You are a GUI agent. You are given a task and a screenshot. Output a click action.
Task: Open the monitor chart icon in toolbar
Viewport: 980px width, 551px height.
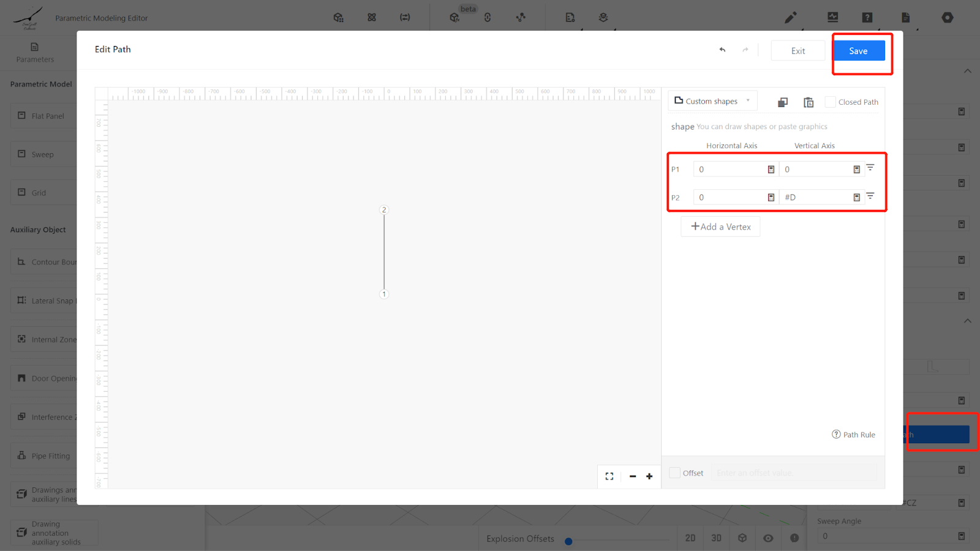point(833,18)
